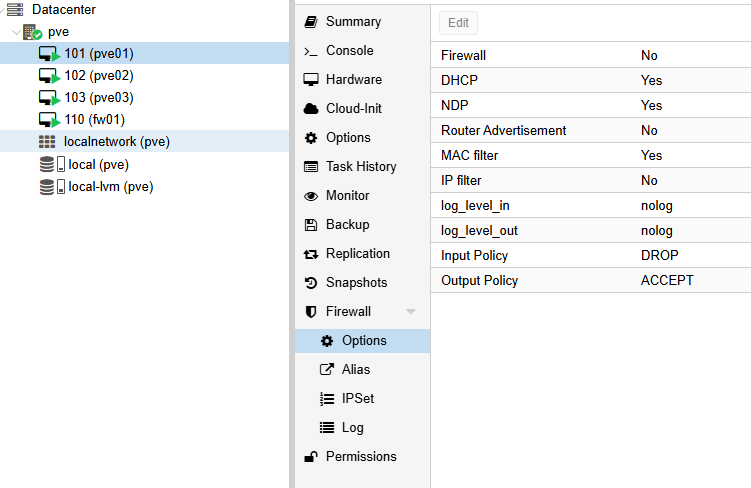
Task: Open the Firewall Alias page
Action: (363, 370)
